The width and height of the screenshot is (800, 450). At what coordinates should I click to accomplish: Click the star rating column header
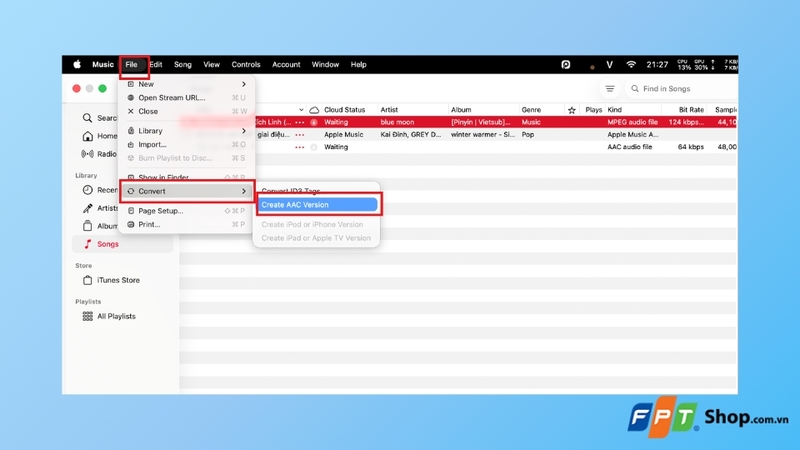pos(571,110)
